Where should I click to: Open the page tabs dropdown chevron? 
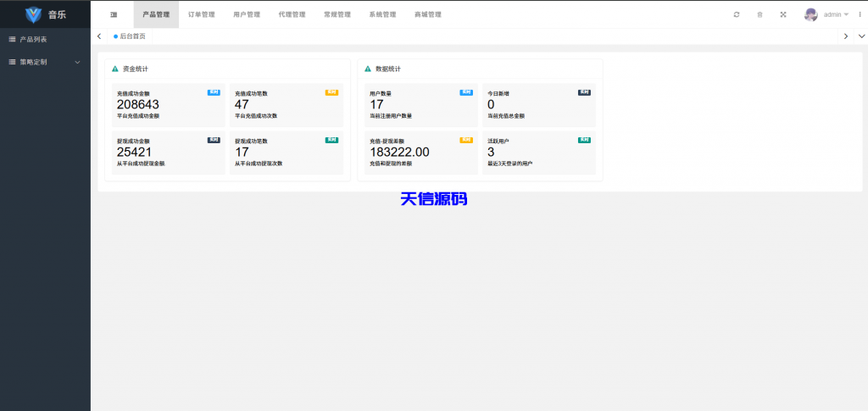tap(861, 36)
